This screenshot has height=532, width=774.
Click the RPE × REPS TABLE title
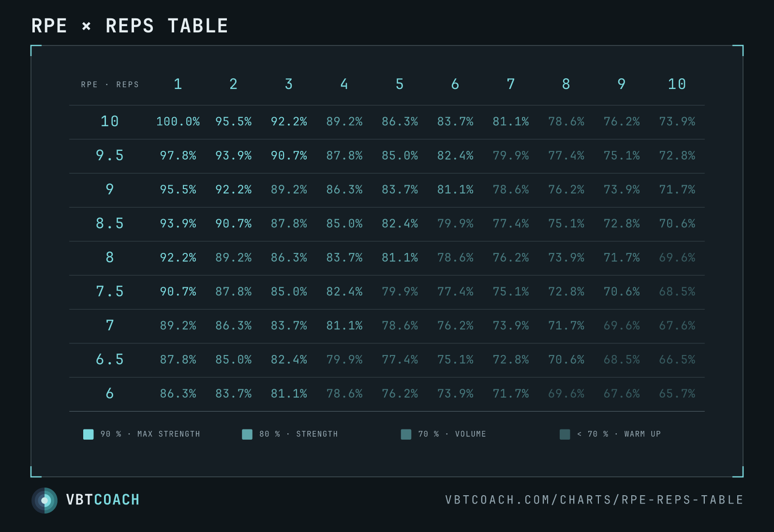130,26
